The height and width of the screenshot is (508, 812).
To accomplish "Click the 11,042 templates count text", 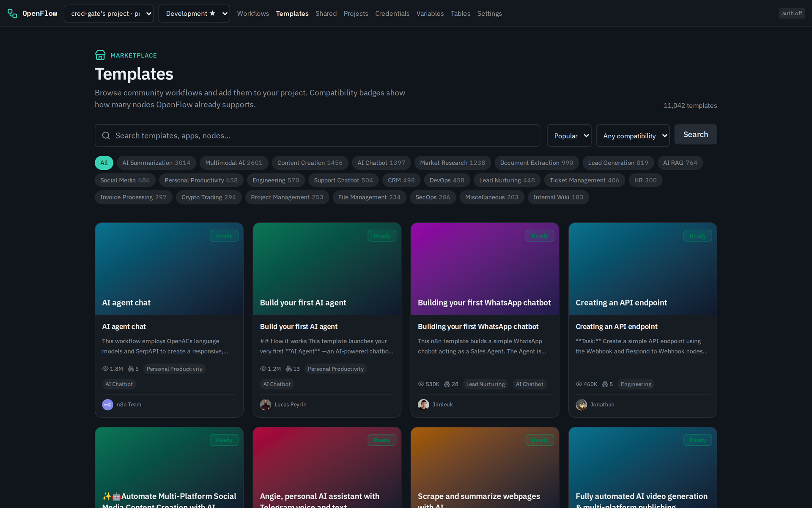I will point(690,105).
